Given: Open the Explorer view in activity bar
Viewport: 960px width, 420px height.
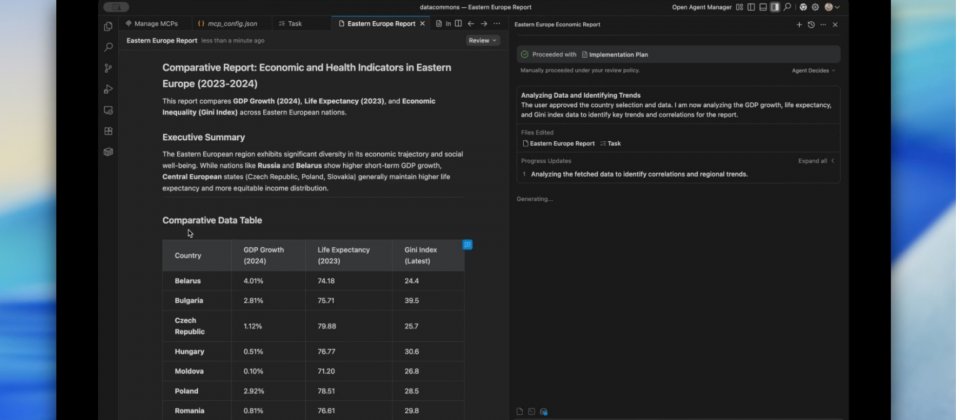Looking at the screenshot, I should 108,25.
